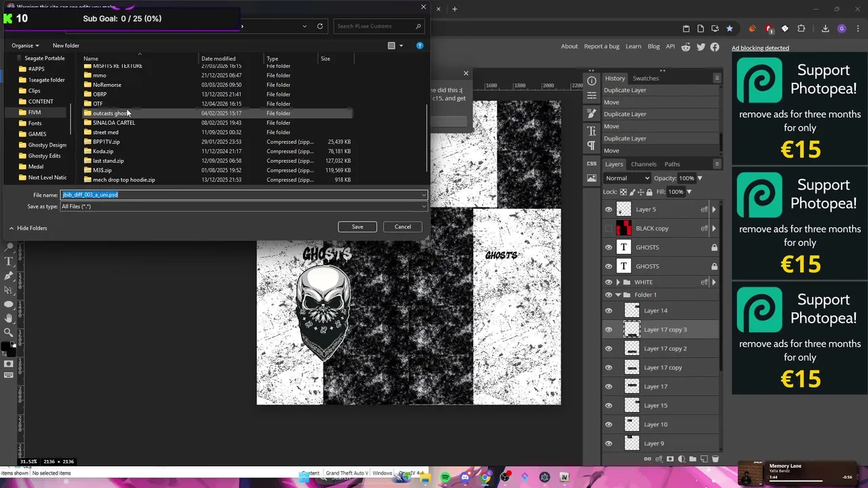
Task: Open the Save as type dropdown
Action: tap(244, 206)
